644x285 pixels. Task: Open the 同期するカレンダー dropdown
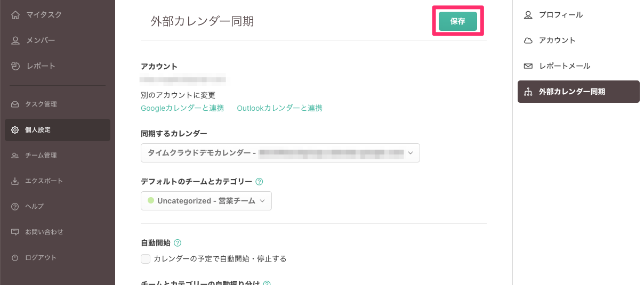[x=280, y=153]
